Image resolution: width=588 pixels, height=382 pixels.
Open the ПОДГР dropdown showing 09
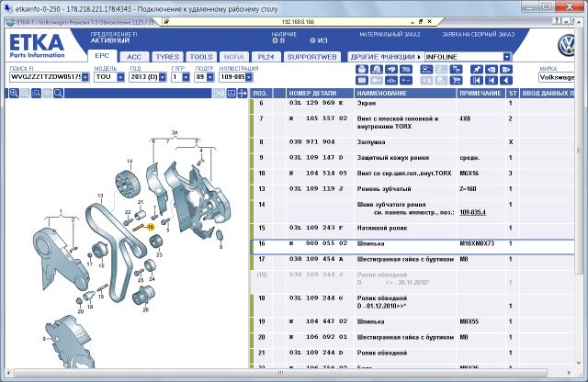210,77
